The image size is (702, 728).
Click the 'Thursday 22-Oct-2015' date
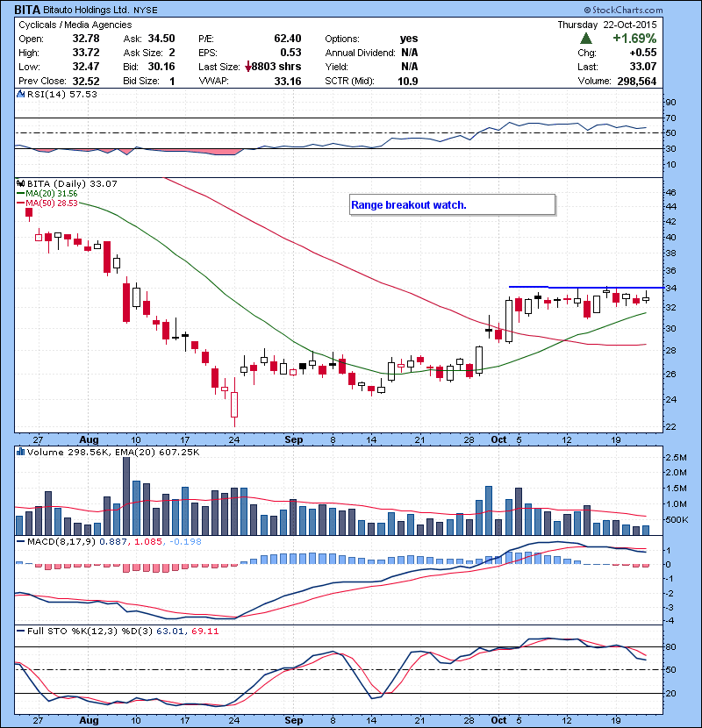[607, 25]
